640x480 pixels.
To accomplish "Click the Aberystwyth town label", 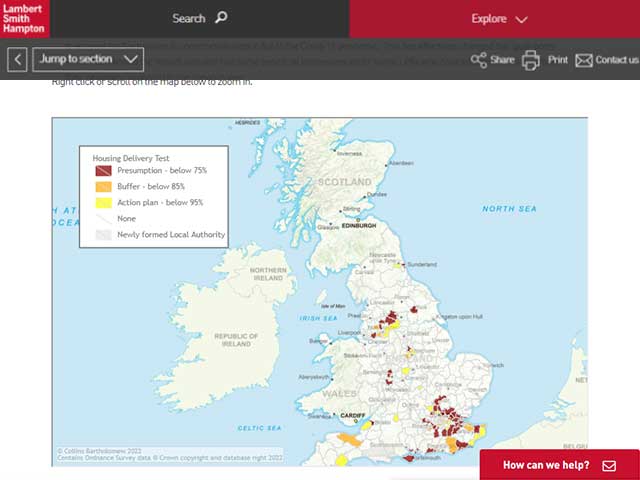I will [x=313, y=377].
